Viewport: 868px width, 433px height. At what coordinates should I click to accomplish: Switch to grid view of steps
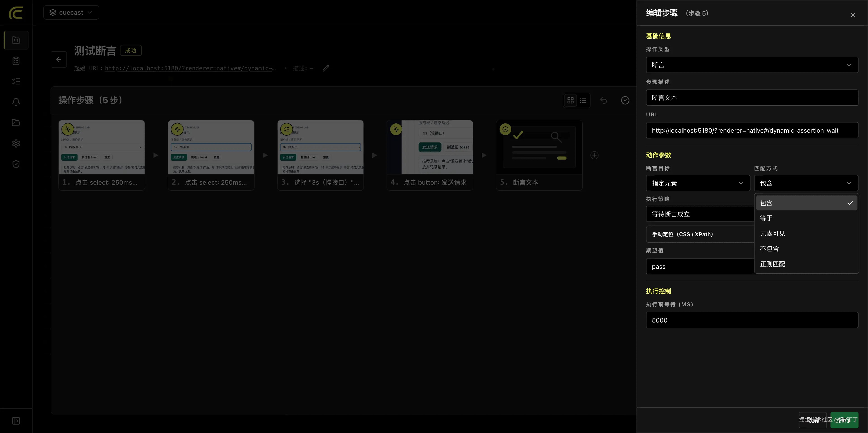point(571,100)
